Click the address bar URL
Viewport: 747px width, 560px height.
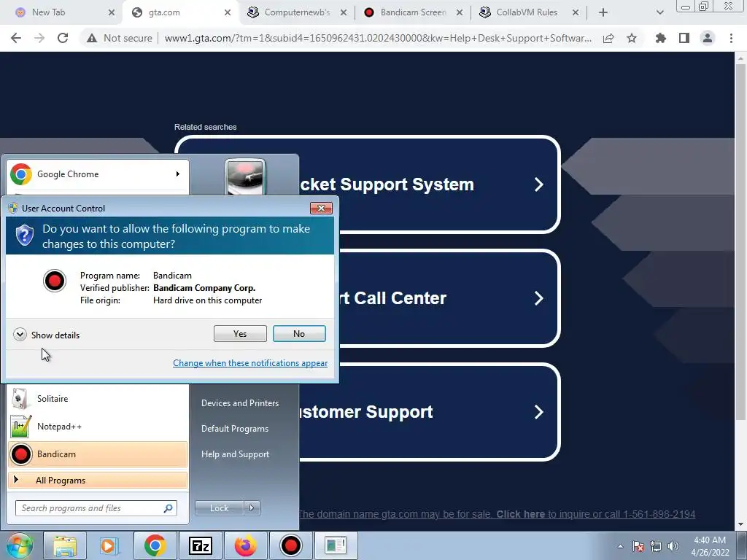coord(378,38)
